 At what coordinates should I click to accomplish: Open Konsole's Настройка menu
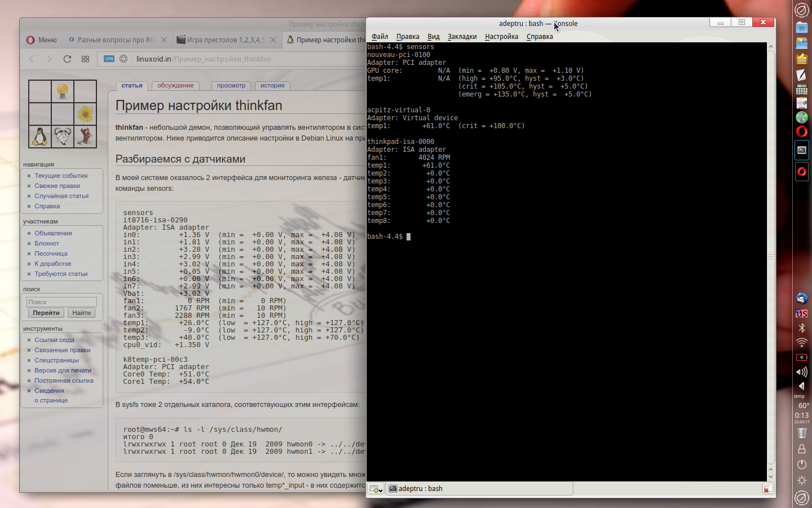pos(501,37)
